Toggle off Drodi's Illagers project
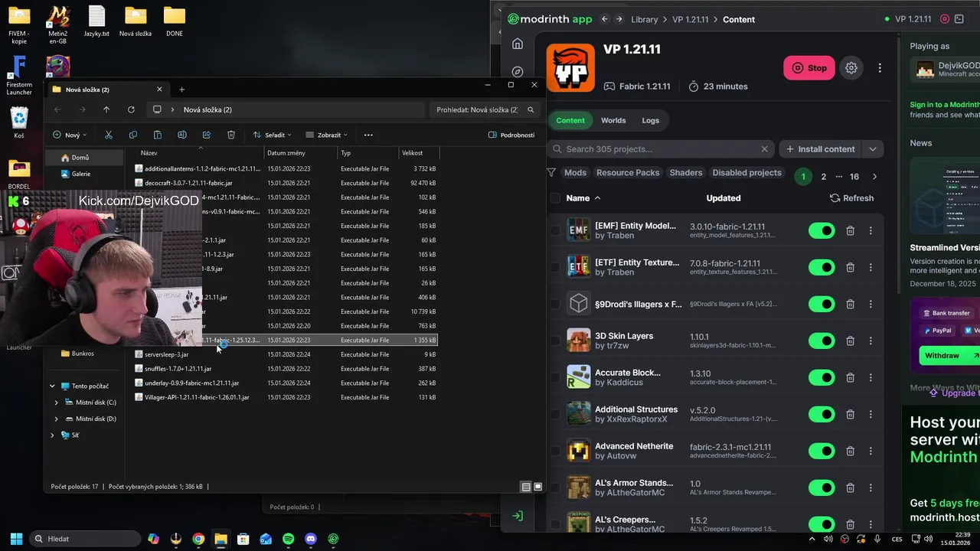This screenshot has width=980, height=551. (822, 304)
